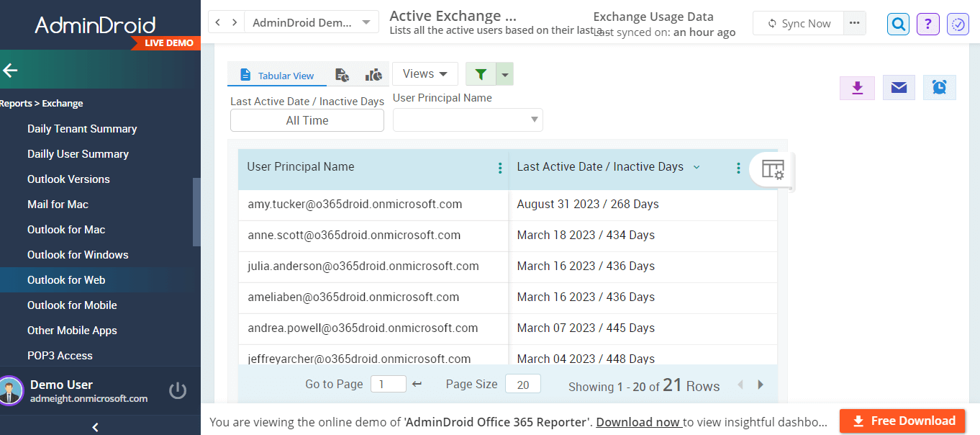Open Daily Tenant Summary report
Screen dimensions: 980x435
point(82,129)
